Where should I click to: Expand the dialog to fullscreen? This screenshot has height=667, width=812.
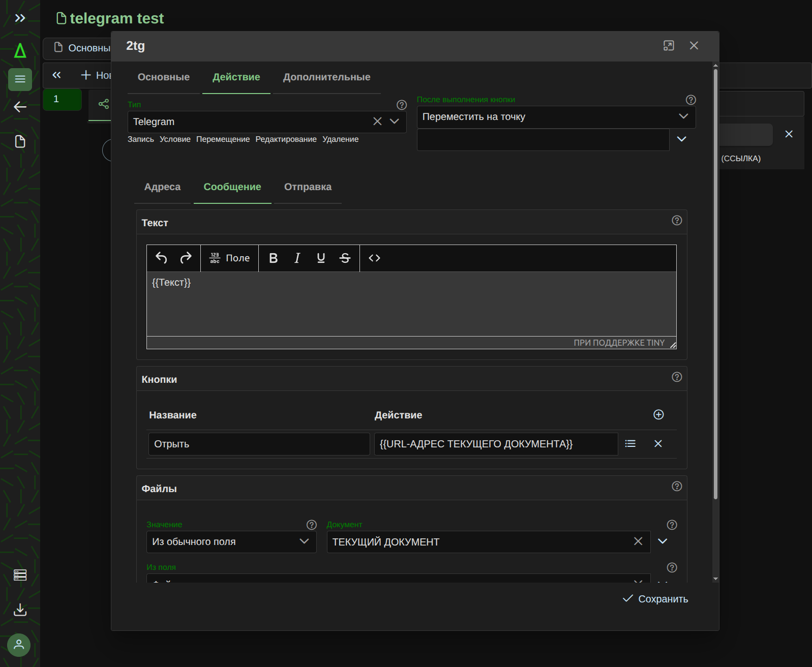pyautogui.click(x=669, y=46)
